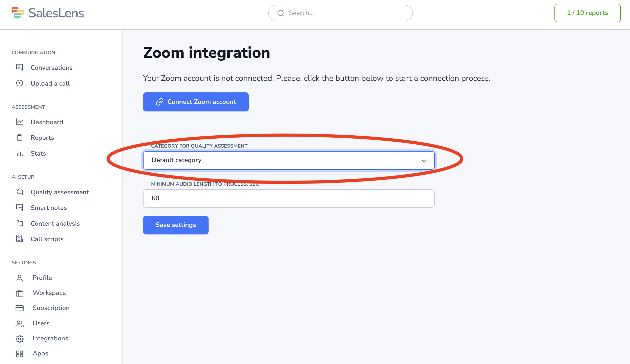Click the Apps grid icon
The height and width of the screenshot is (364, 630).
20,354
